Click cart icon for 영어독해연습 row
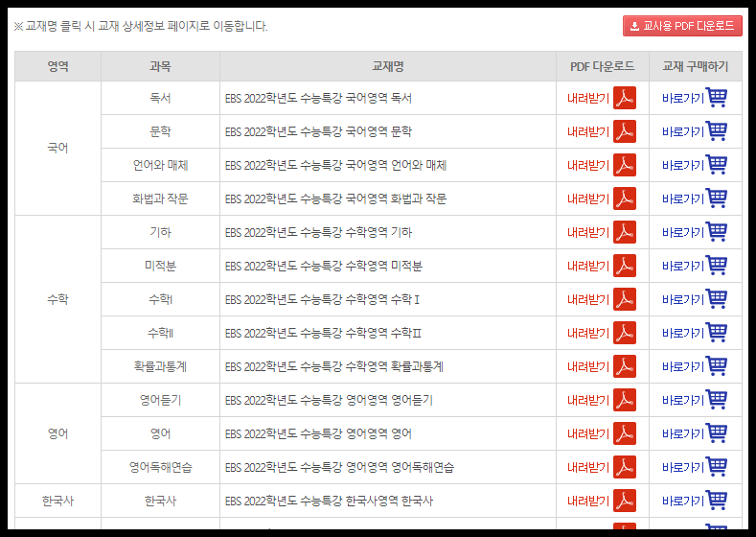This screenshot has height=537, width=756. [716, 466]
